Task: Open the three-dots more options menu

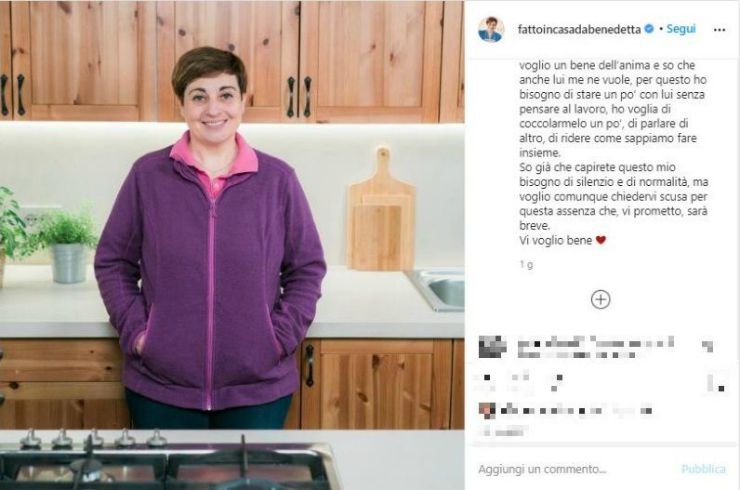Action: 719,30
